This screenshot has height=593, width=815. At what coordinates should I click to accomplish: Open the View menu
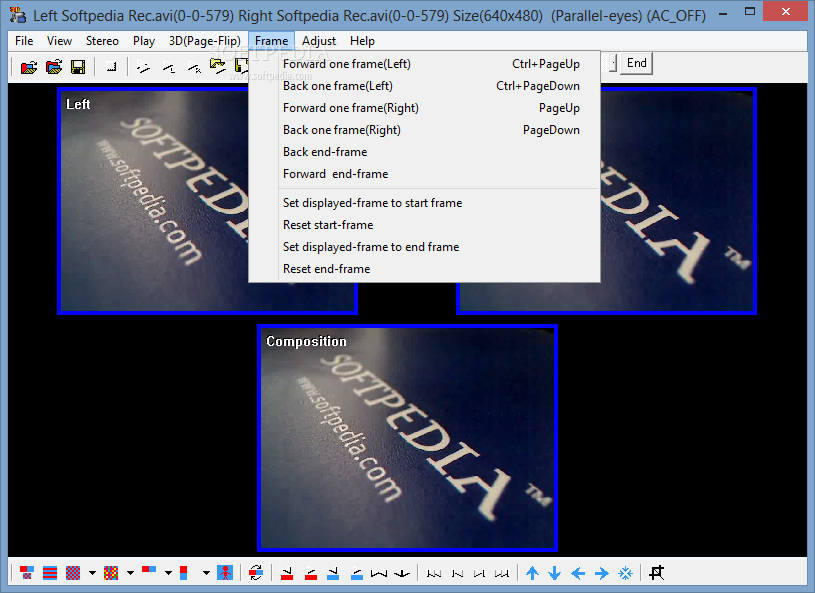point(59,41)
